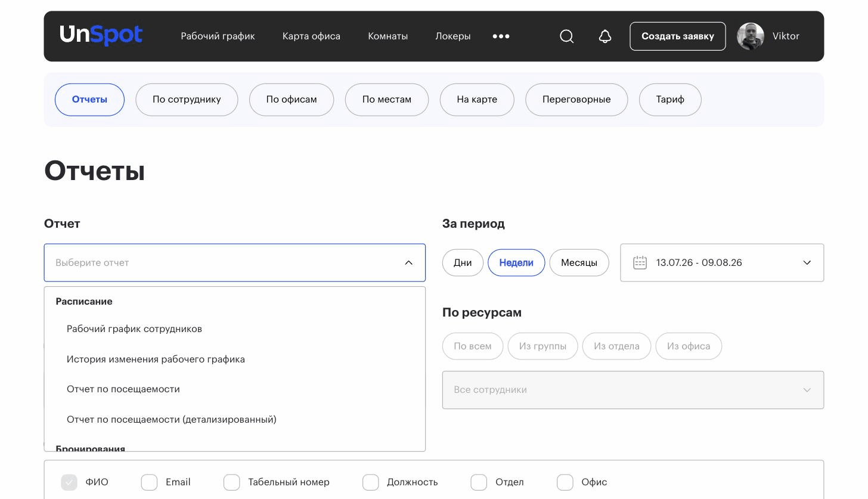Image resolution: width=868 pixels, height=499 pixels.
Task: Enable the Должность checkbox
Action: pos(370,482)
